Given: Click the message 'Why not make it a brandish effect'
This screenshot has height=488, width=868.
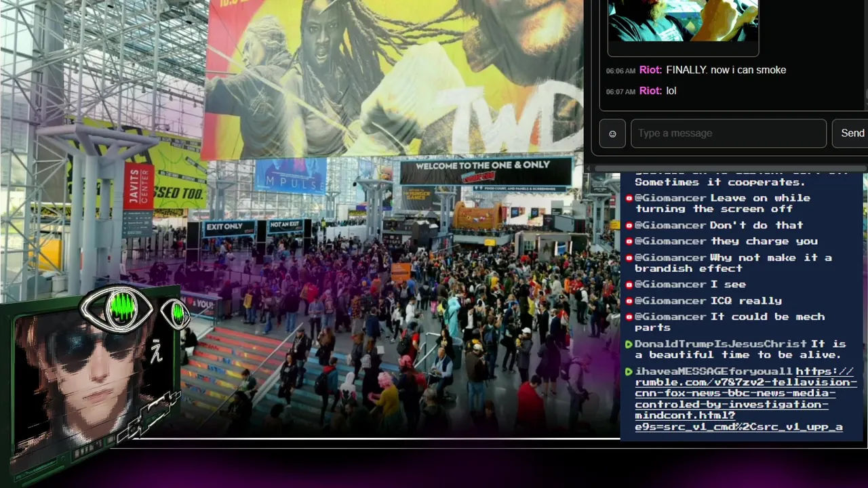Looking at the screenshot, I should pyautogui.click(x=733, y=263).
